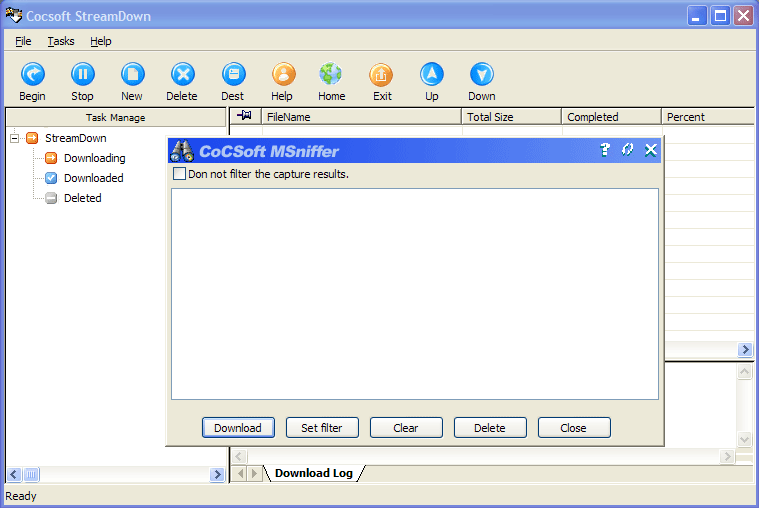Click the Exit toolbar icon

click(x=382, y=75)
